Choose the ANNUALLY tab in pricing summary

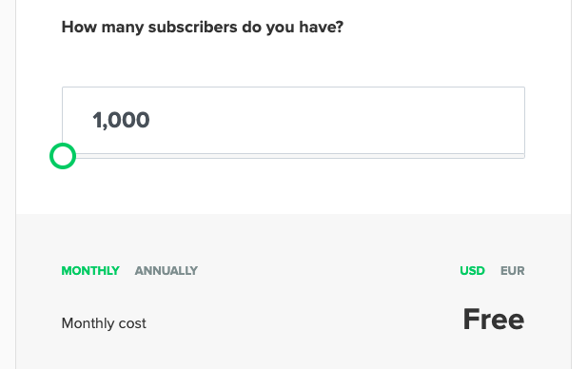coord(167,271)
